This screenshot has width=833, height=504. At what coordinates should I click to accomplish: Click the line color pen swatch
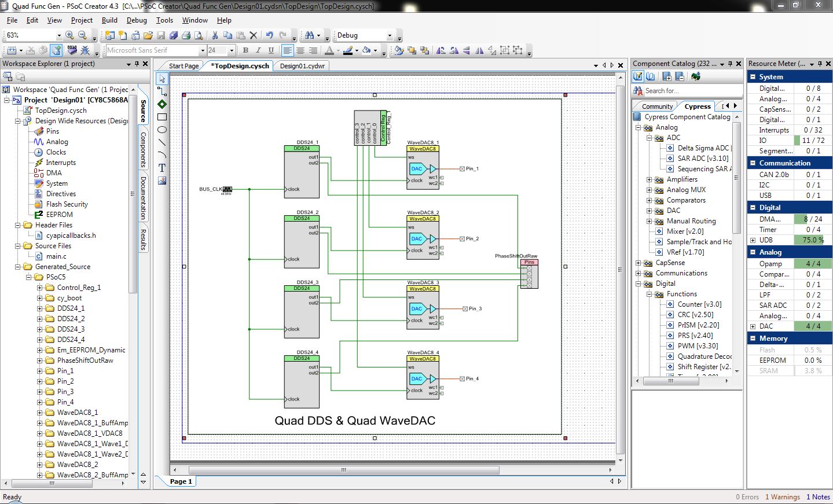tap(347, 50)
